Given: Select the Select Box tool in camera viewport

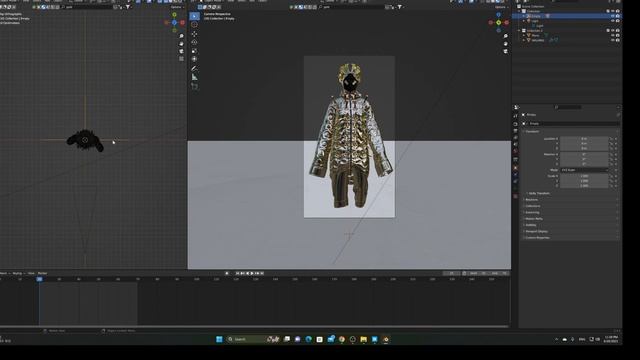Looking at the screenshot, I should coord(194,16).
